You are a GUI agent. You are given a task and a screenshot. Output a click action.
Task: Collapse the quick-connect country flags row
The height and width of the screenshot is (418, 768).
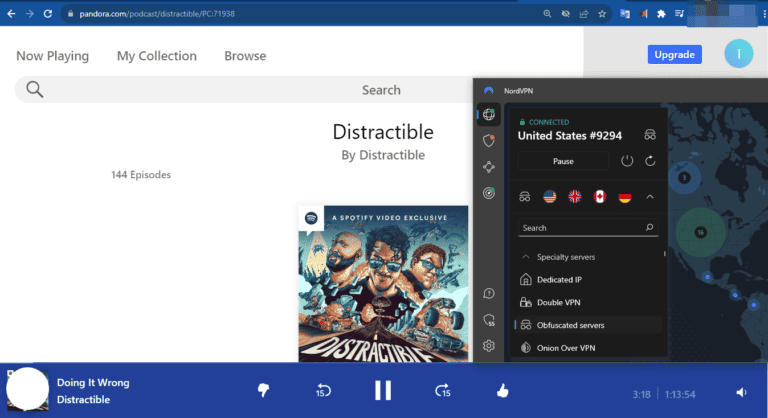click(650, 197)
